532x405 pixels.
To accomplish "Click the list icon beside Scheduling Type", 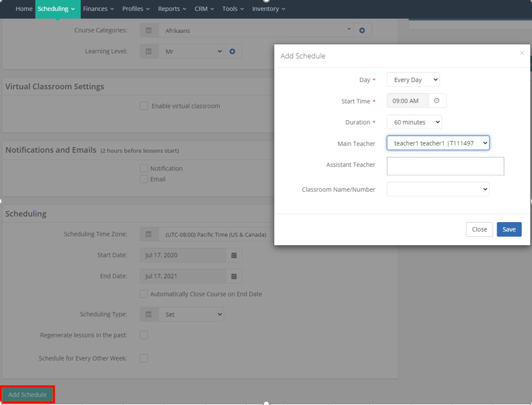I will 149,315.
